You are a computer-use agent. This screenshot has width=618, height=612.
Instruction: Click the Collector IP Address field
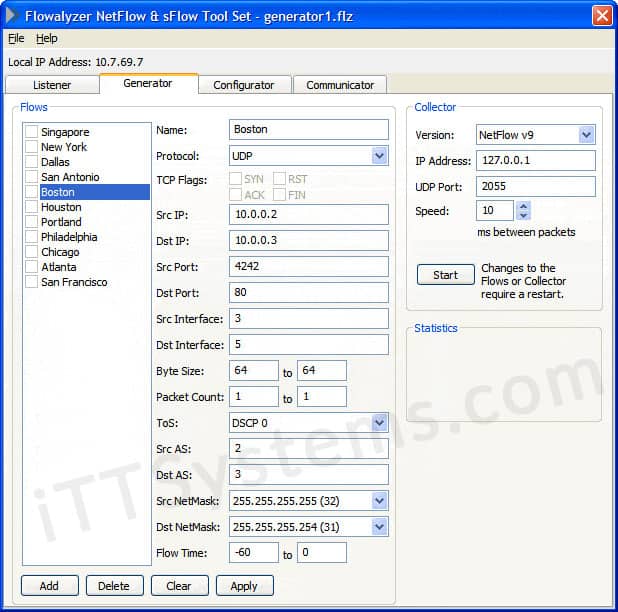point(536,160)
